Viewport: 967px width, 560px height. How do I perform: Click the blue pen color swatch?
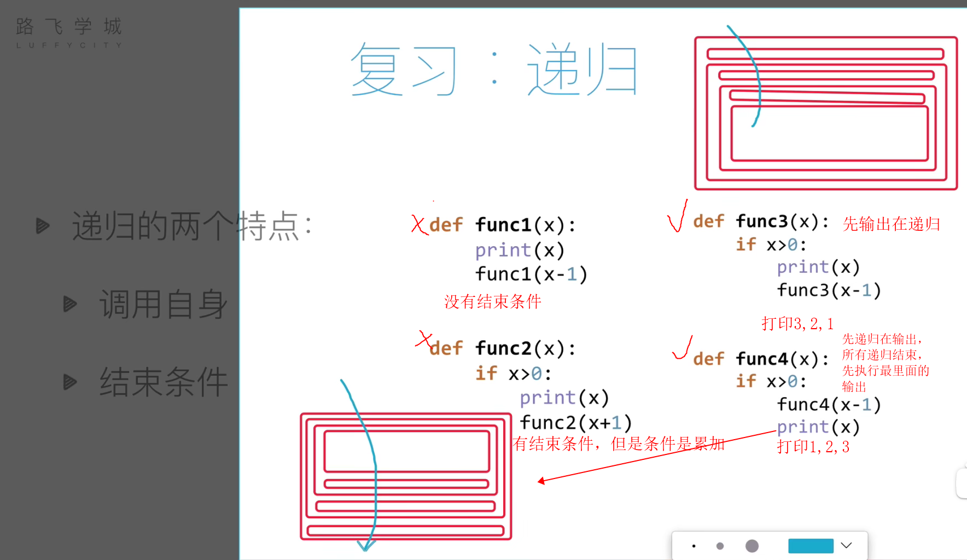[811, 546]
